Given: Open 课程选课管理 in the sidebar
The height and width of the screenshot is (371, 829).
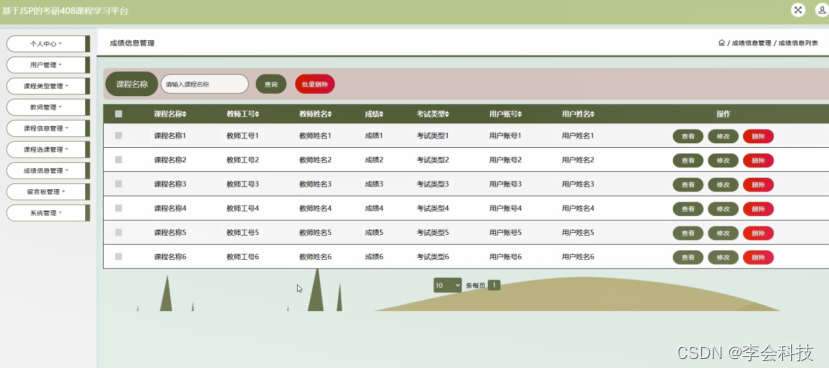Looking at the screenshot, I should (x=48, y=150).
